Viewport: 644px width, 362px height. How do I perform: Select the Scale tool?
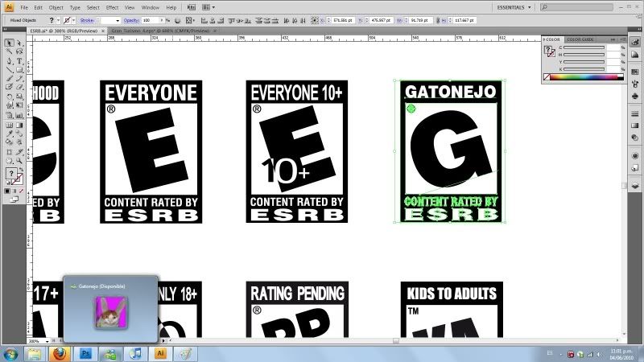(19, 97)
